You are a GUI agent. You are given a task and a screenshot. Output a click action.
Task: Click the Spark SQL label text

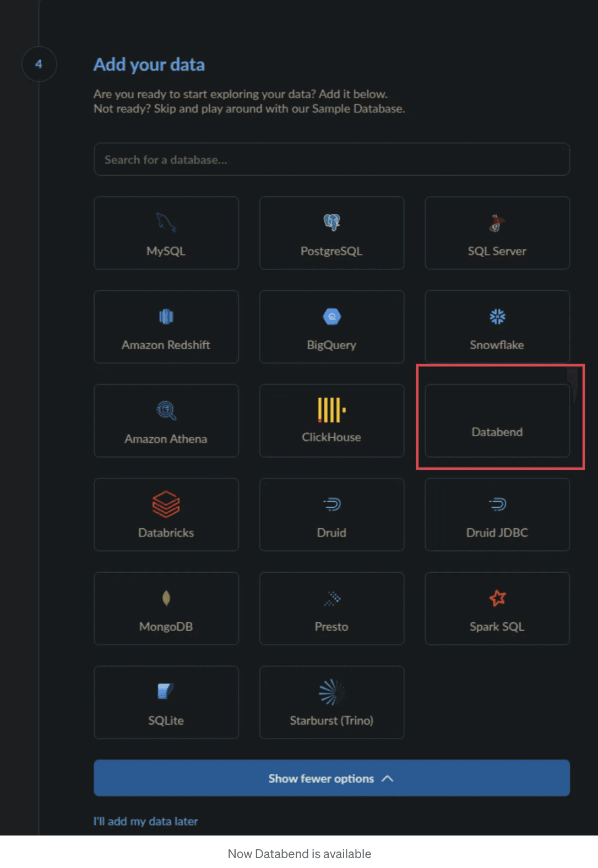click(497, 627)
